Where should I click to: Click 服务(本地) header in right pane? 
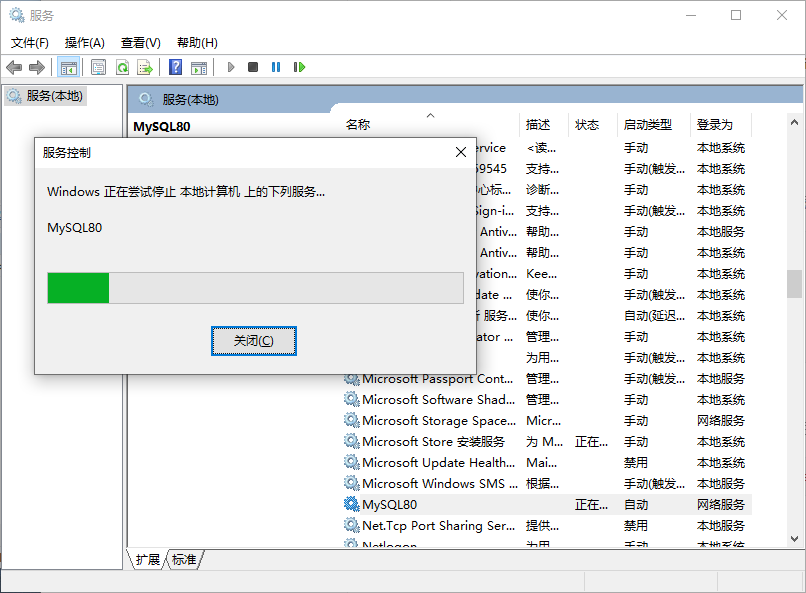pyautogui.click(x=191, y=100)
